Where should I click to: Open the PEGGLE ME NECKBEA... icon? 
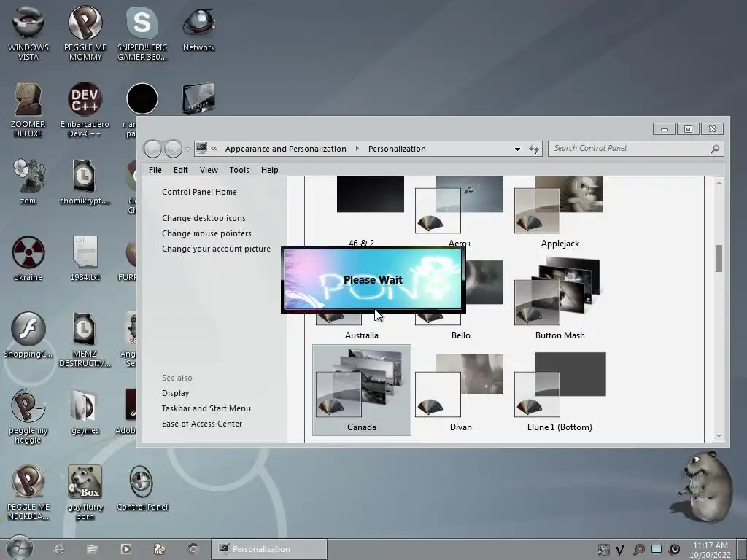coord(28,493)
